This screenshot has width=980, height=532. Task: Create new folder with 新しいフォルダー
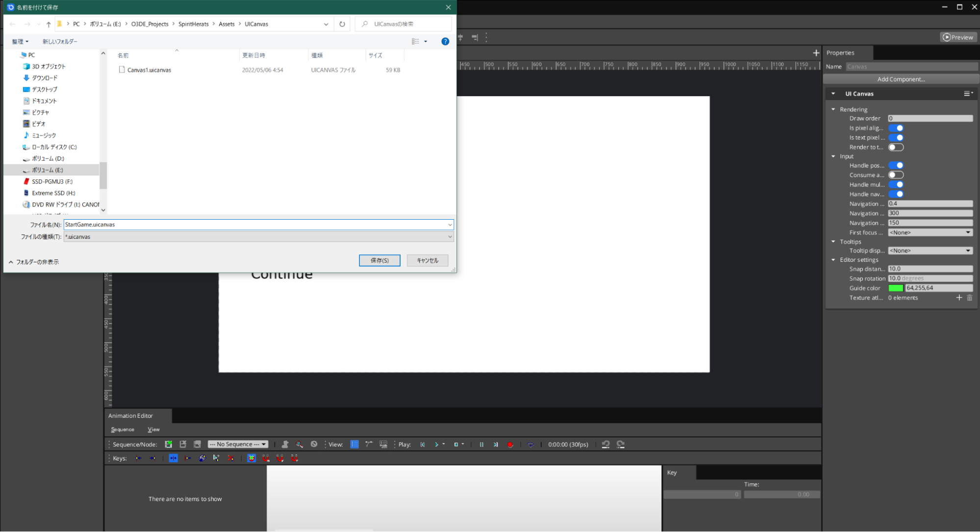[60, 41]
